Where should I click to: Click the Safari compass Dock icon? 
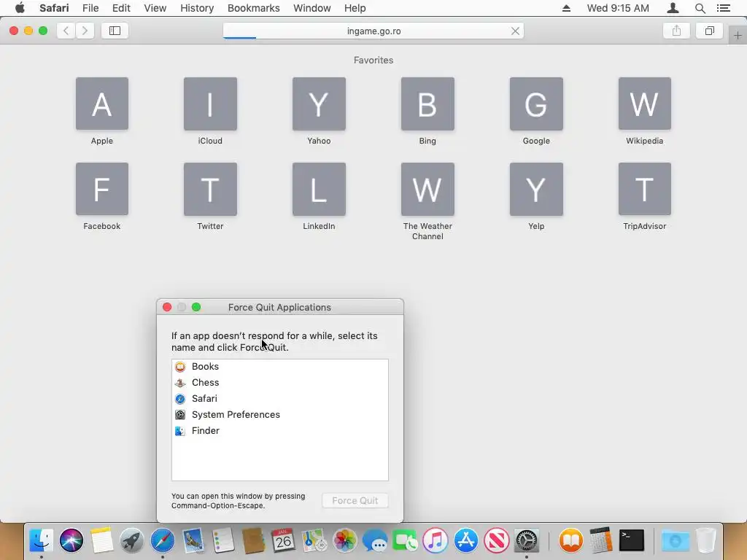[x=163, y=540]
